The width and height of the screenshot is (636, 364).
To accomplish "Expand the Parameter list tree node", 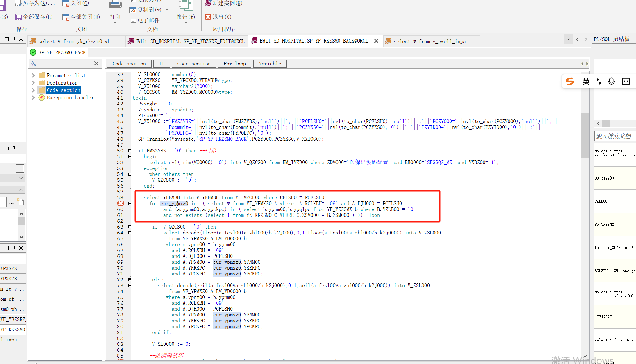I will (x=33, y=75).
